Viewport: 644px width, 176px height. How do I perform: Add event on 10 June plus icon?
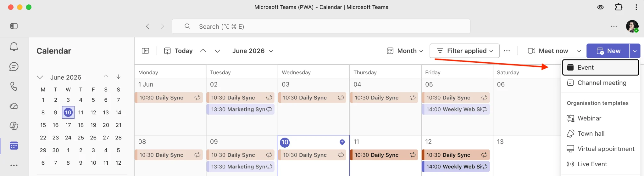click(x=342, y=142)
